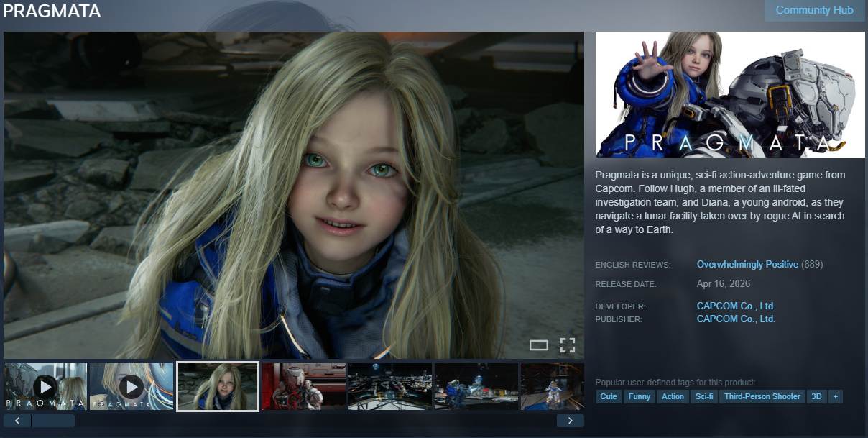Click the PRAGMATA page title
868x438 pixels.
coord(52,12)
